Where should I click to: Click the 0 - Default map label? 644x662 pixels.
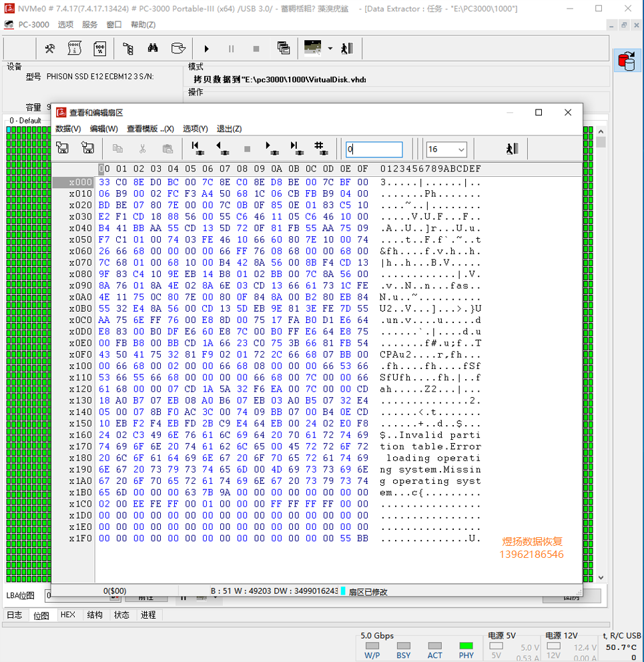[25, 121]
